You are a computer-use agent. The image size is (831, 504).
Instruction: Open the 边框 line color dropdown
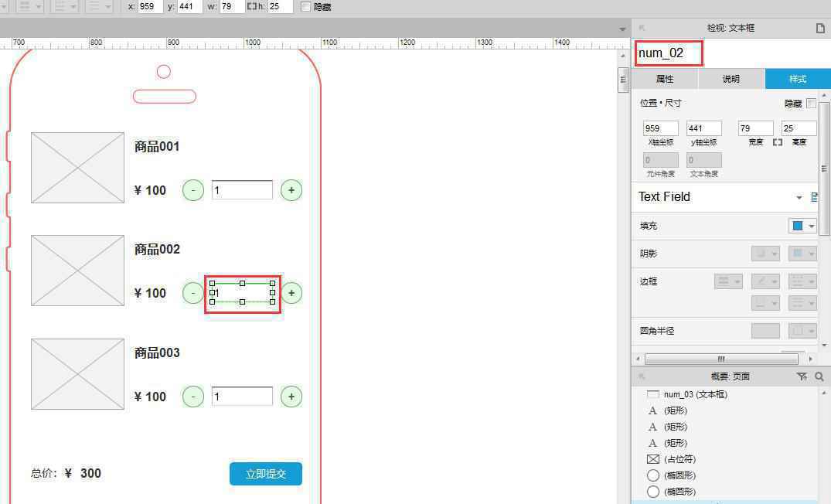(765, 281)
